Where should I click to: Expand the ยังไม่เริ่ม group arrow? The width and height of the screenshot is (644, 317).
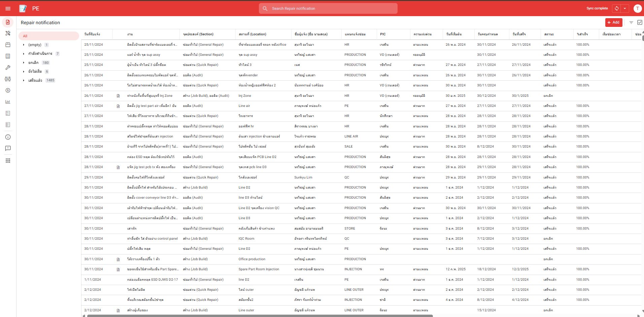tap(24, 71)
